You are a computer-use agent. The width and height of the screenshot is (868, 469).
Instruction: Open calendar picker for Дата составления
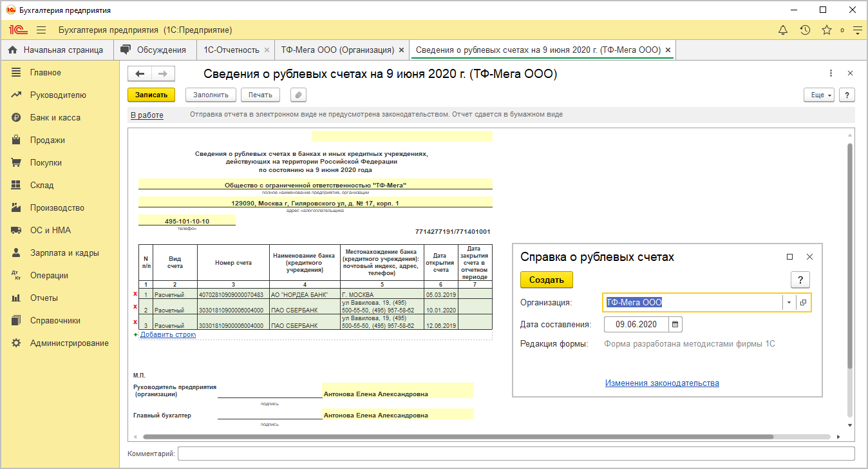coord(675,324)
